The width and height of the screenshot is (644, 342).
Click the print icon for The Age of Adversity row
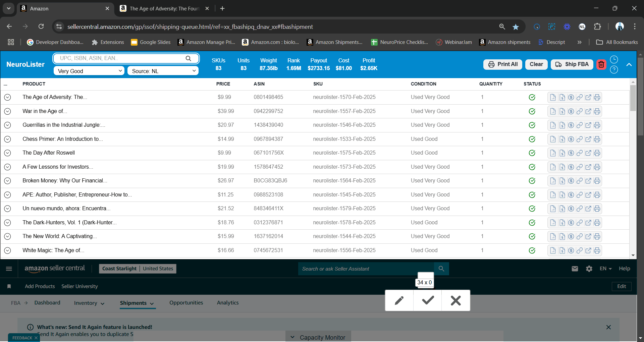597,97
